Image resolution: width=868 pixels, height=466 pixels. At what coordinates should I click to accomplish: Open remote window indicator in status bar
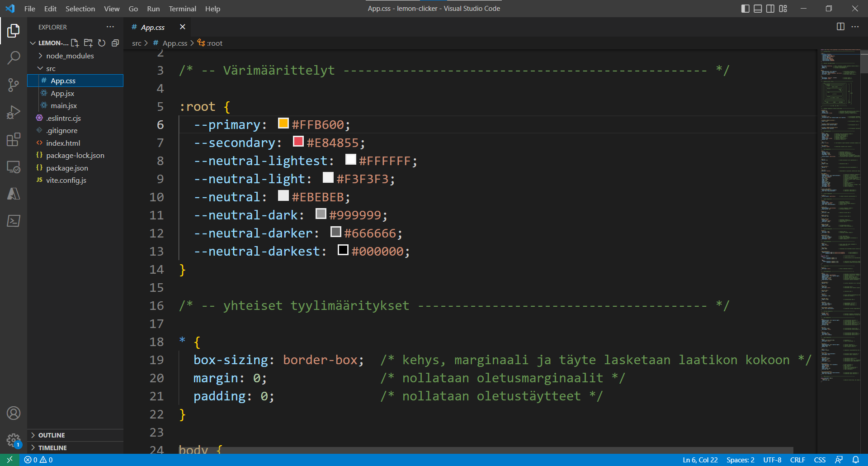(9, 460)
